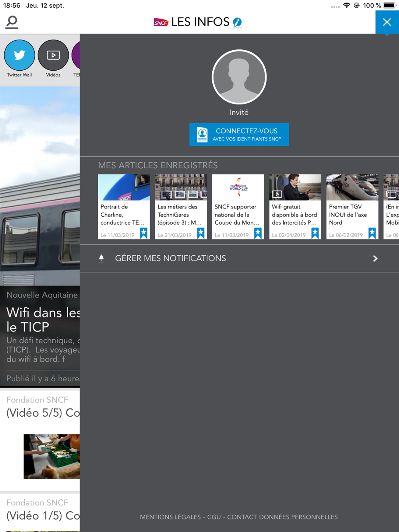Open the Twitter Wall circle icon
This screenshot has width=399, height=532.
20,55
